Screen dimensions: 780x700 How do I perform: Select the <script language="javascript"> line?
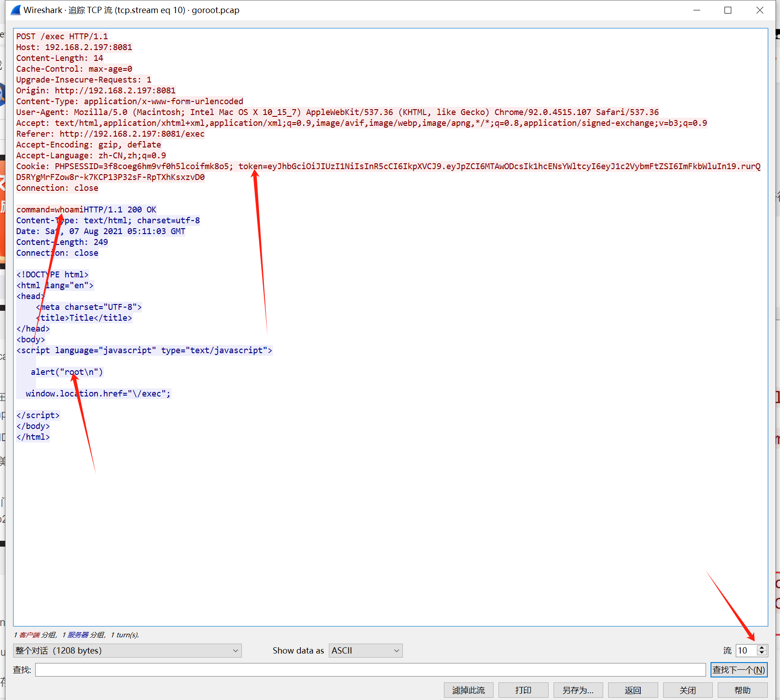click(x=144, y=350)
